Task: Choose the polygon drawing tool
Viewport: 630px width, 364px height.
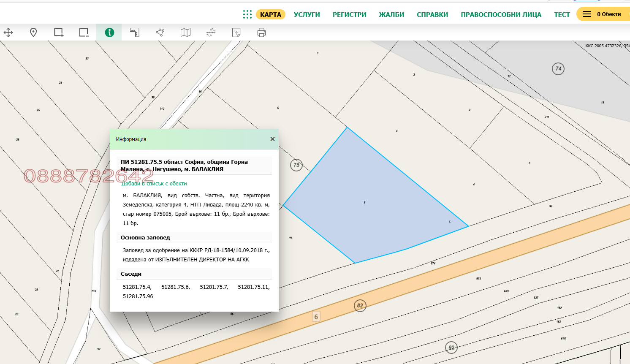Action: tap(160, 33)
